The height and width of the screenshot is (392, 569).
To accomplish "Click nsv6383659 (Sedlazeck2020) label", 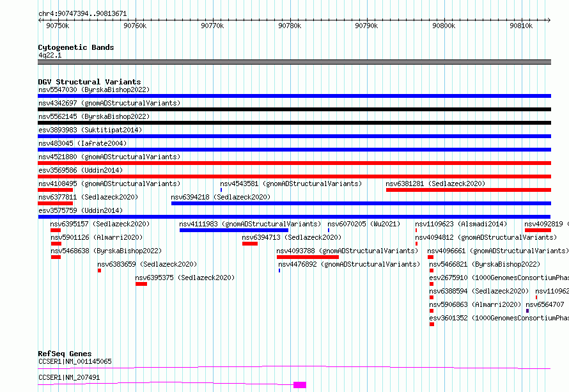I will [x=147, y=264].
